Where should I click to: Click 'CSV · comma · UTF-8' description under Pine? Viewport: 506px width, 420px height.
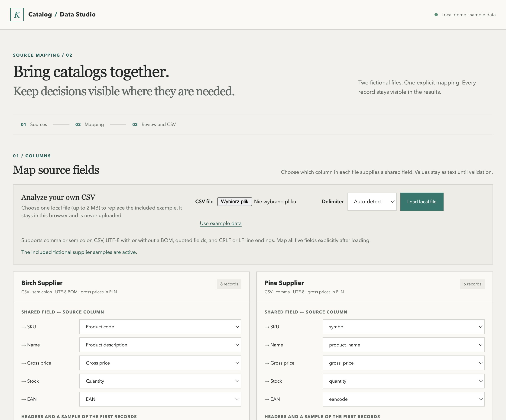coord(304,292)
